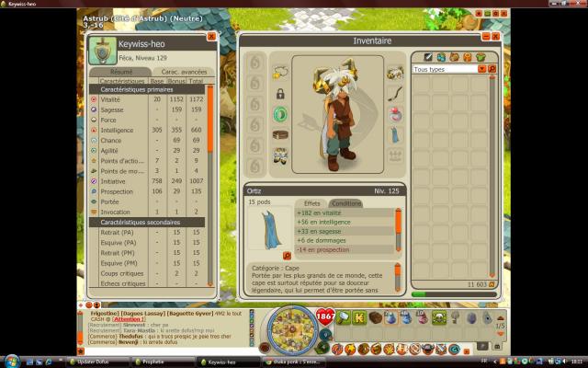Click the [Baguette Gyver] chat item link

point(190,313)
